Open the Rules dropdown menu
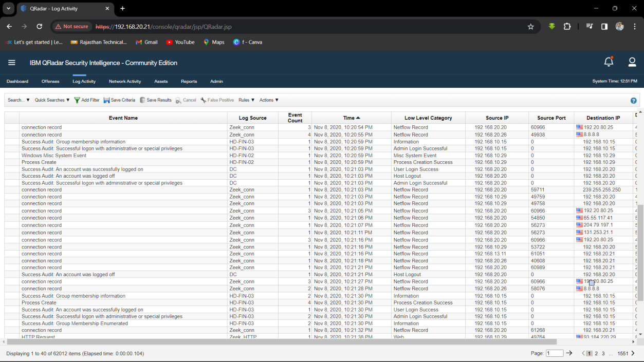The height and width of the screenshot is (362, 644). pos(246,100)
